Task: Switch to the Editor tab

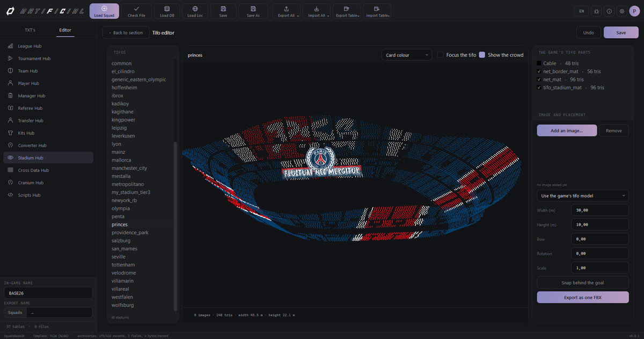Action: [x=65, y=30]
